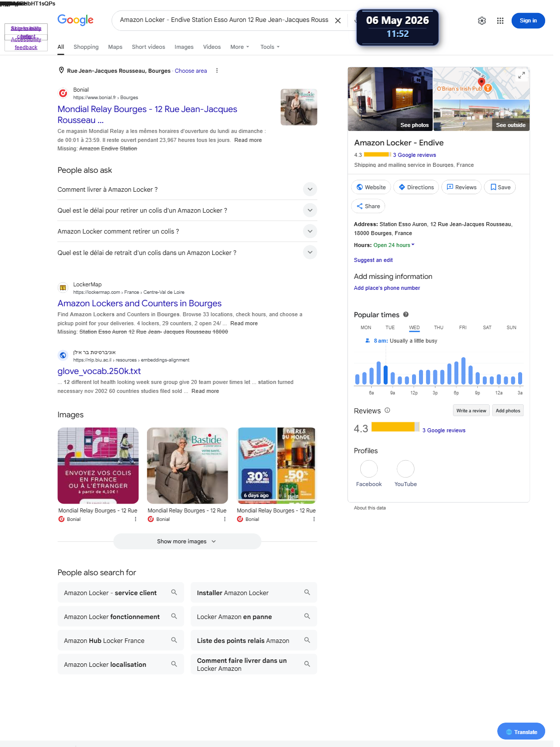
Task: Open the Short videos tab
Action: click(148, 47)
